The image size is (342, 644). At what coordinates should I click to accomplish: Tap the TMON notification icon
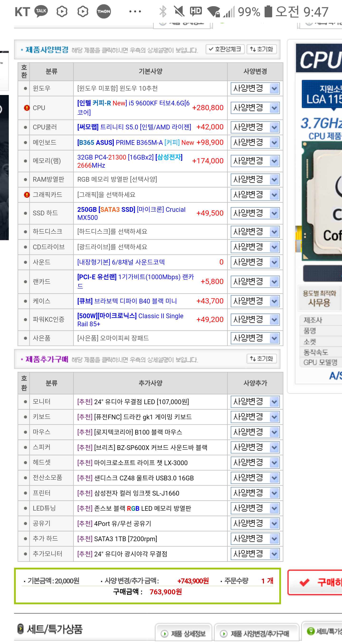click(104, 11)
